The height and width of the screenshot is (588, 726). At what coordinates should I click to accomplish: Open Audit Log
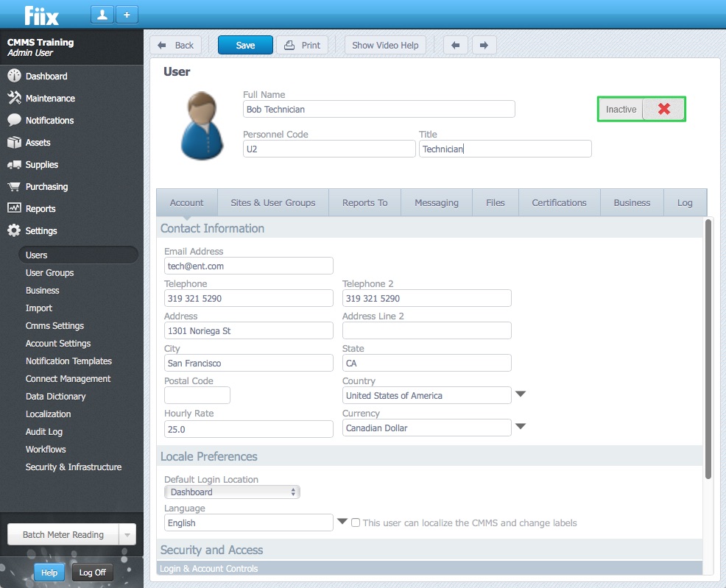pyautogui.click(x=44, y=432)
